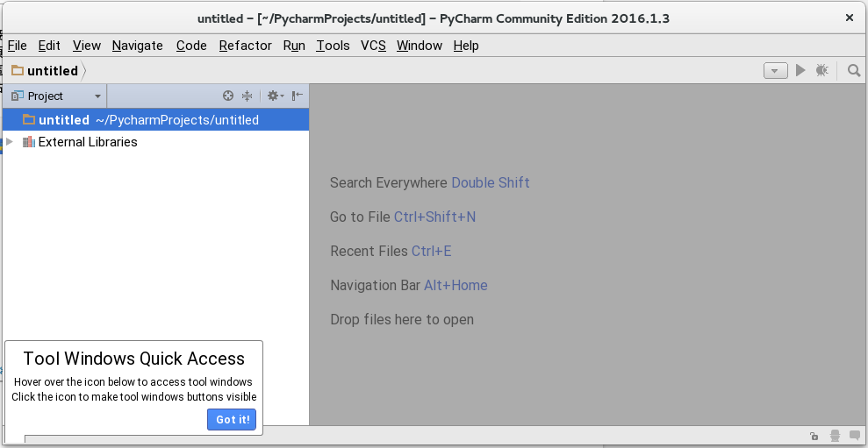
Task: Click the Hector inspector status bar icon
Action: click(x=835, y=436)
